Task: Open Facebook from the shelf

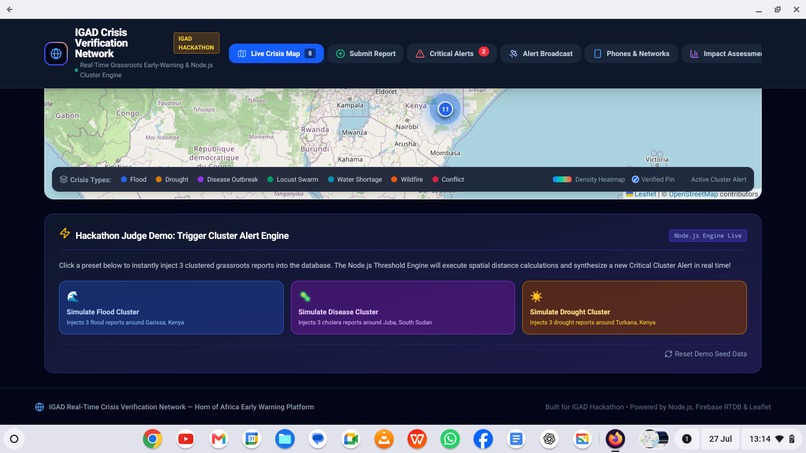Action: (x=483, y=439)
